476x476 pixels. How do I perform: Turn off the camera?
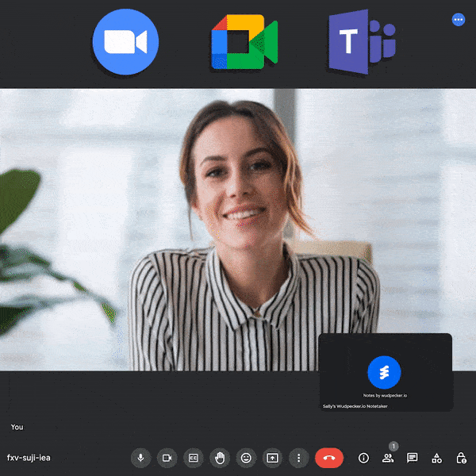point(167,458)
